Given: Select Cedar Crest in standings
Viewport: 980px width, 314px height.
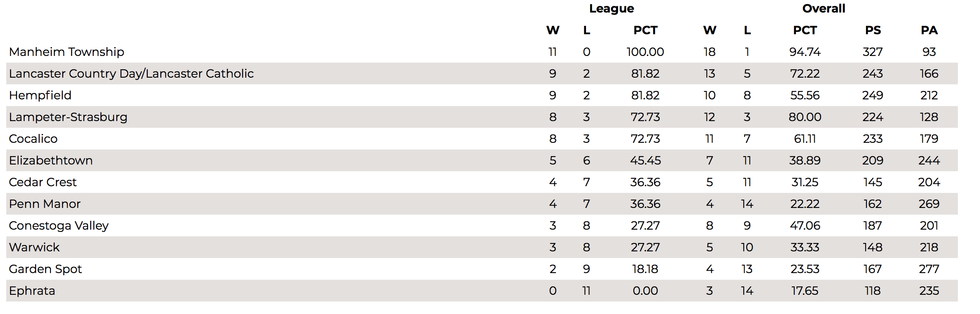Looking at the screenshot, I should click(43, 182).
